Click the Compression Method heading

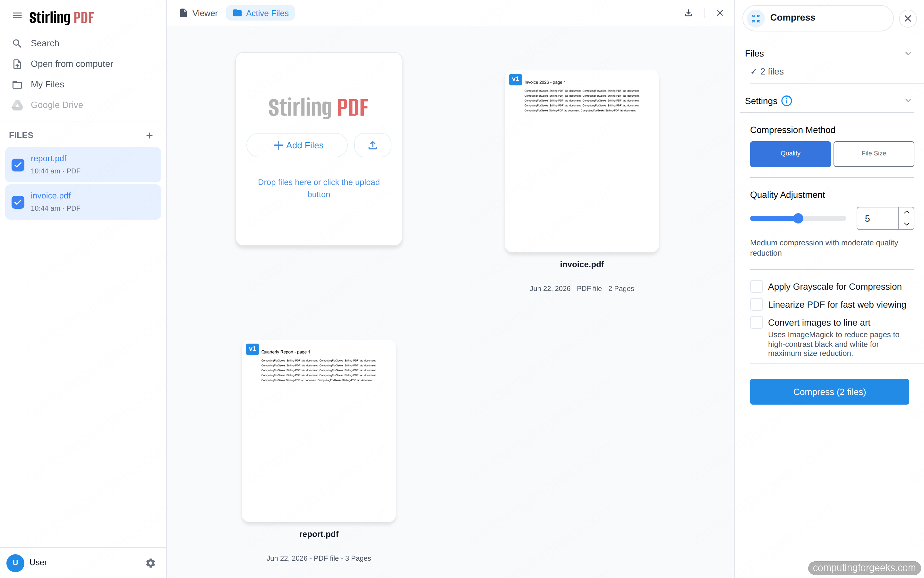click(x=792, y=130)
